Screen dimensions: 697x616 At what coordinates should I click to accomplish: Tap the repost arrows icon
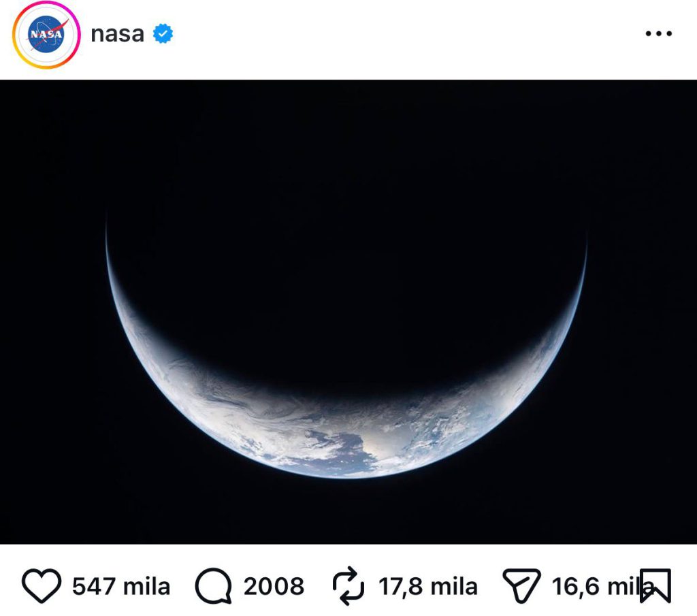[x=350, y=586]
